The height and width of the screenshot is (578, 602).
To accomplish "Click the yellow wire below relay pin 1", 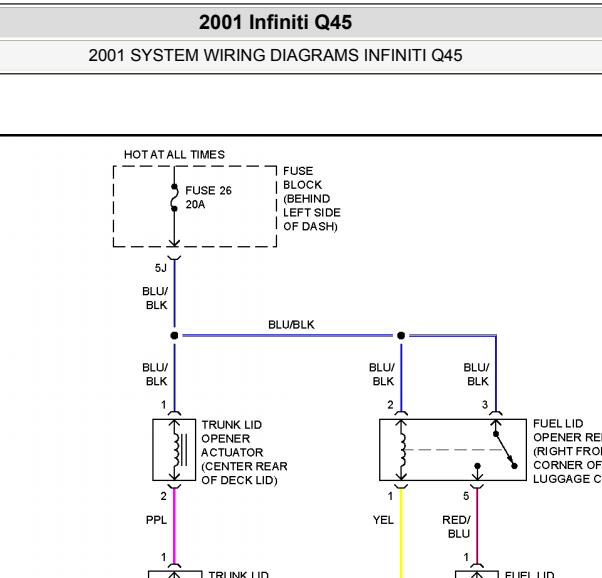I will point(401,533).
